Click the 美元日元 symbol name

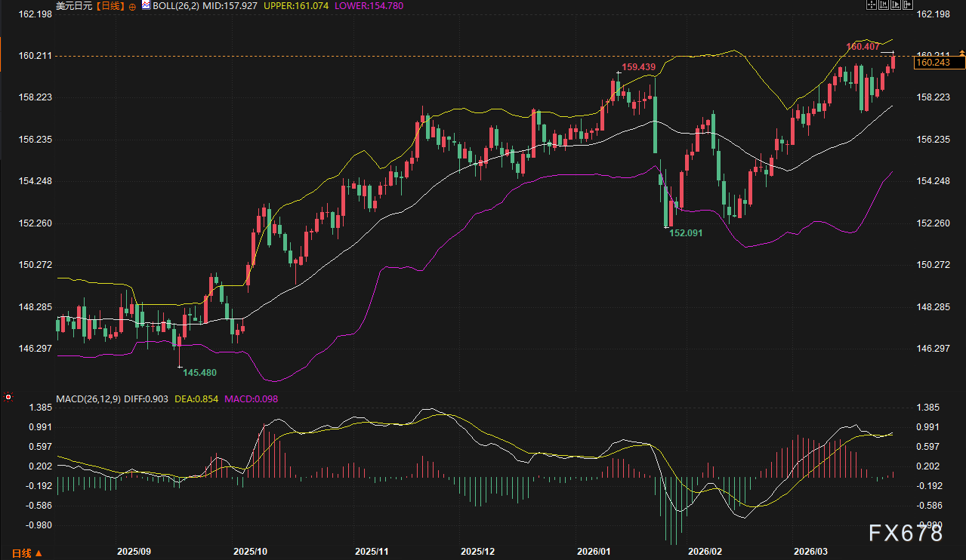pyautogui.click(x=73, y=6)
